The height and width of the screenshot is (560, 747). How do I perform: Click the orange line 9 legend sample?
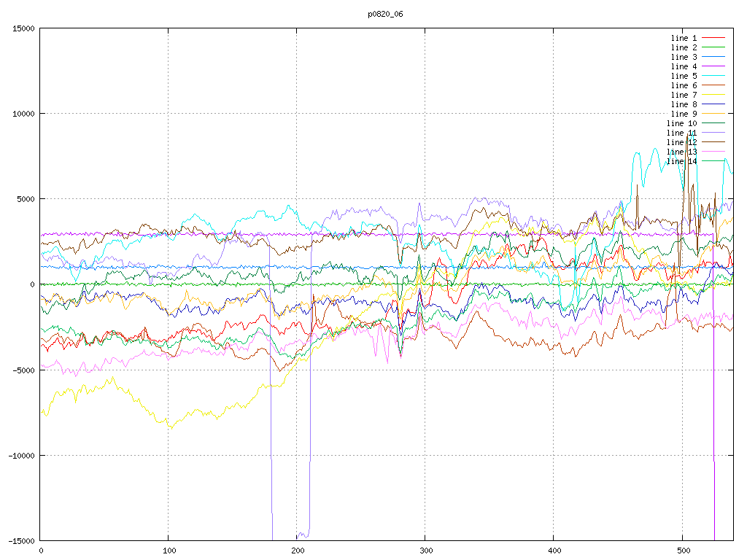click(x=713, y=114)
